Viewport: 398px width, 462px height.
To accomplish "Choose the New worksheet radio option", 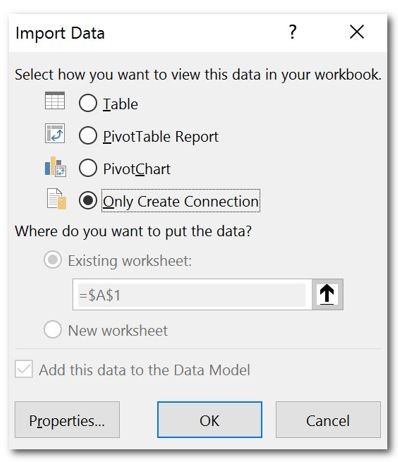I will [x=53, y=330].
